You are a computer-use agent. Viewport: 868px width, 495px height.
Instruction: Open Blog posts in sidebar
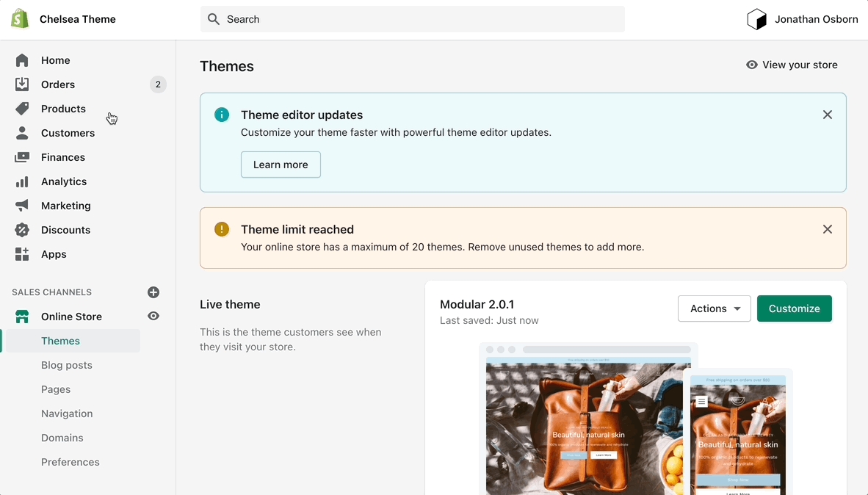(67, 365)
